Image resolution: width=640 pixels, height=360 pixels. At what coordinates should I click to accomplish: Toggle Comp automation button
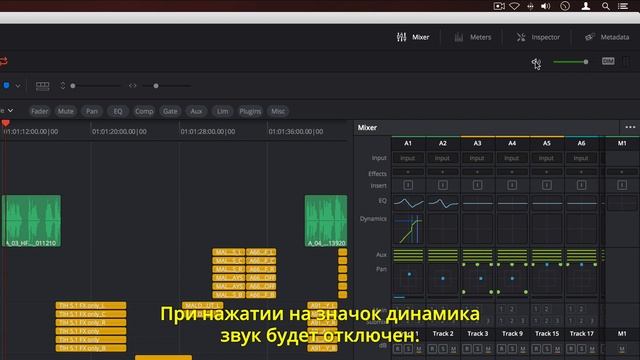[144, 111]
